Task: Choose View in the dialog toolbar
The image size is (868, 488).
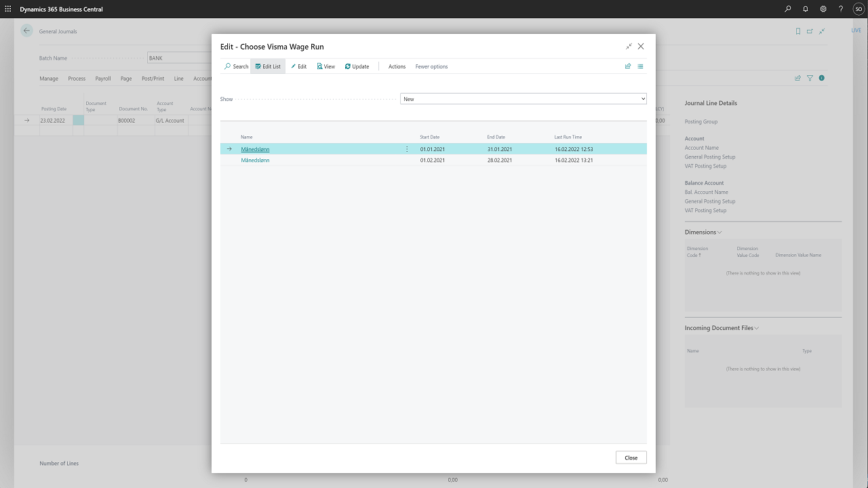Action: pos(326,66)
